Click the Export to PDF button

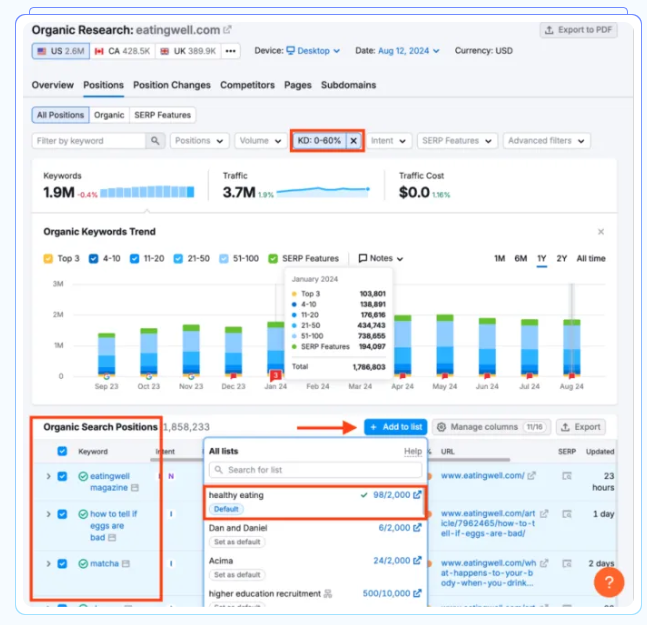[578, 30]
